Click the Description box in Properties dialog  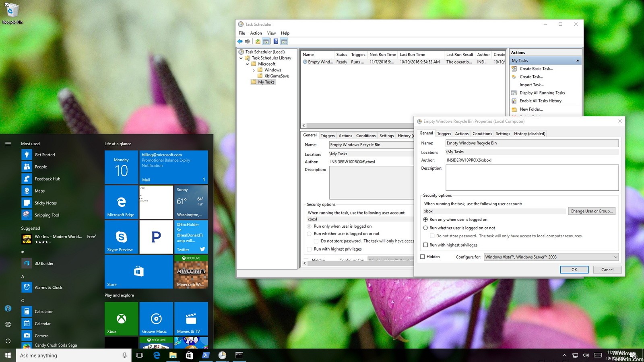[x=532, y=177]
